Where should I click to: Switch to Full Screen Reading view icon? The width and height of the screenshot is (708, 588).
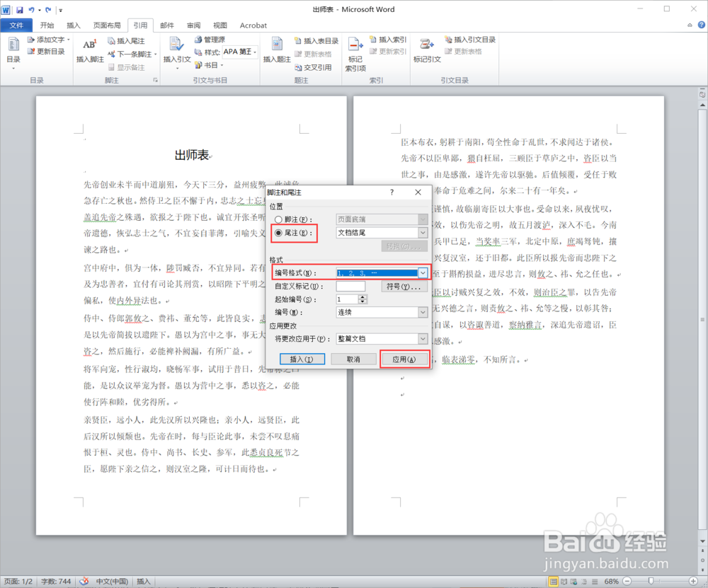tap(564, 582)
